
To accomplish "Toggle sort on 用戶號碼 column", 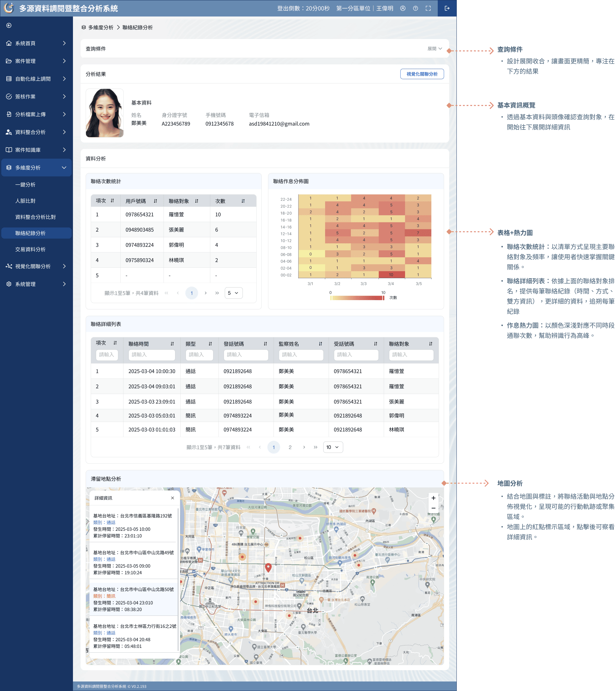I will click(155, 201).
